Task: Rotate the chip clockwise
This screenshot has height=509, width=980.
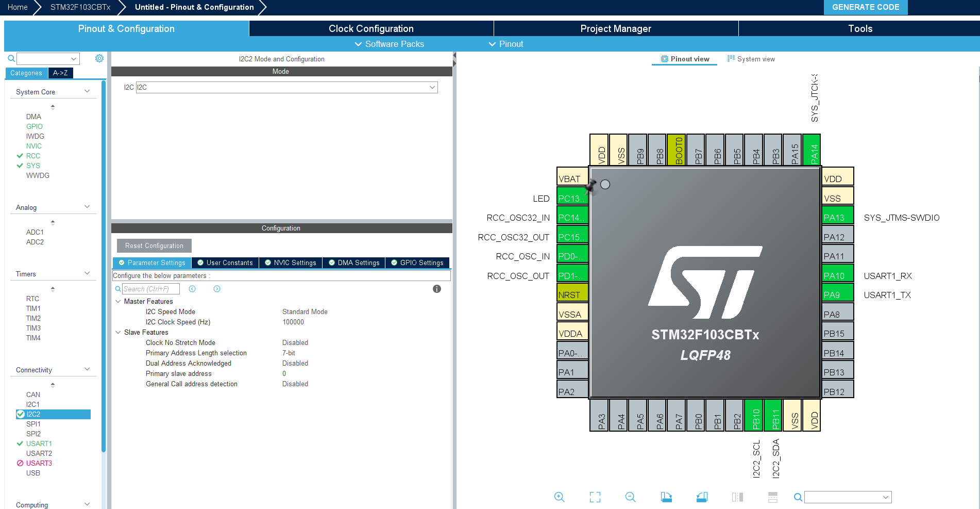Action: point(666,497)
